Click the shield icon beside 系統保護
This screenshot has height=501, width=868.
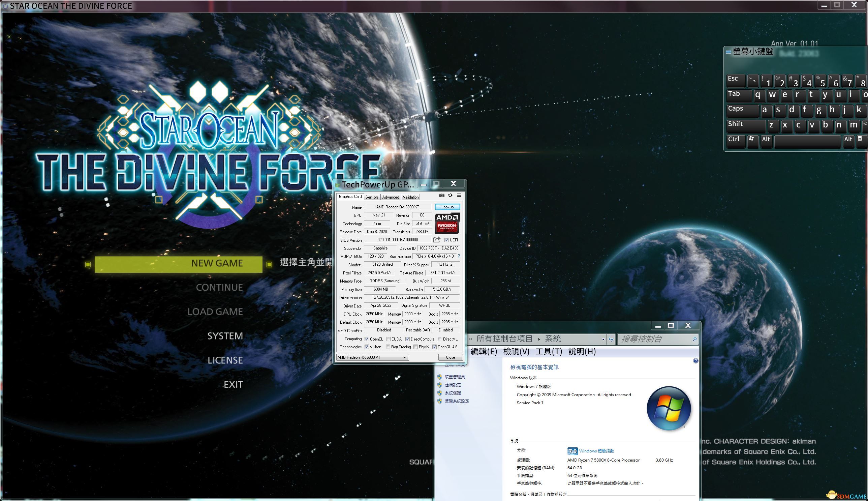point(439,393)
